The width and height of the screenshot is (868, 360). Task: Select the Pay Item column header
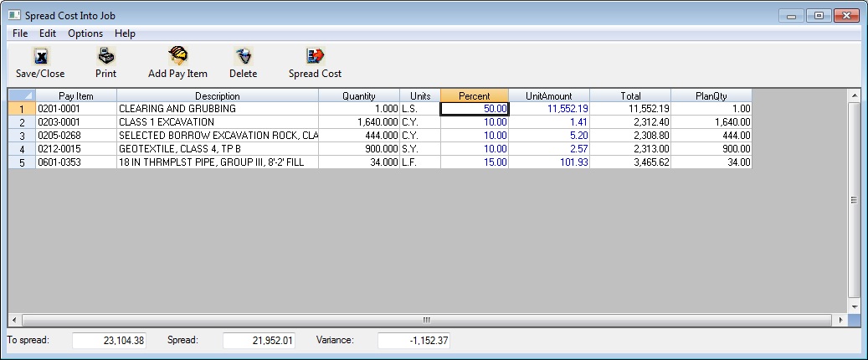[76, 95]
